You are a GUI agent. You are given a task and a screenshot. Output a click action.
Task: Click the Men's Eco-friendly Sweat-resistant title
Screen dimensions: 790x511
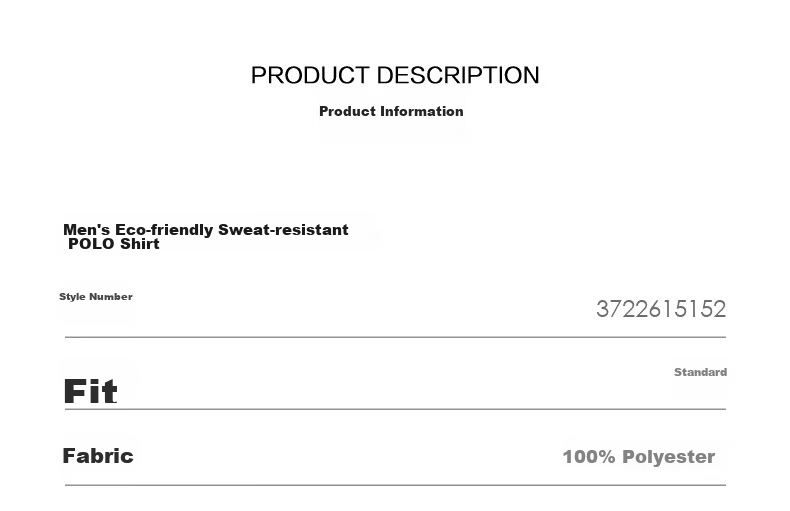206,230
